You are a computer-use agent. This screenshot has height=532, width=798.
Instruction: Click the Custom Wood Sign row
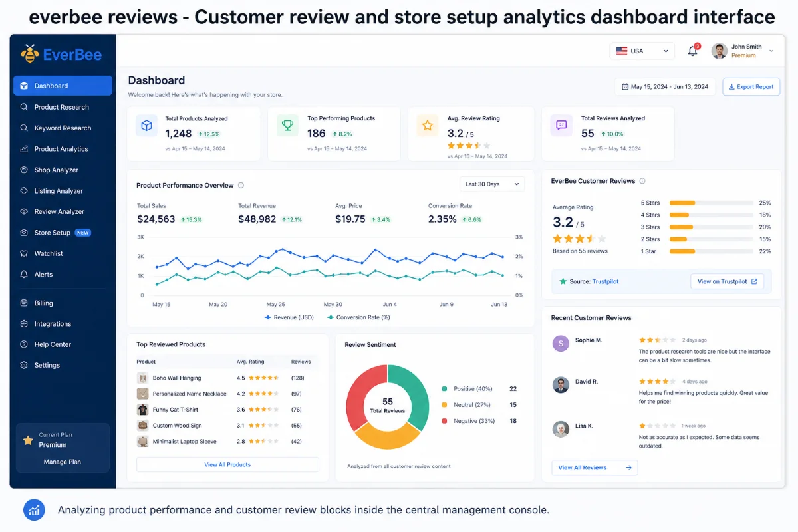pos(227,426)
